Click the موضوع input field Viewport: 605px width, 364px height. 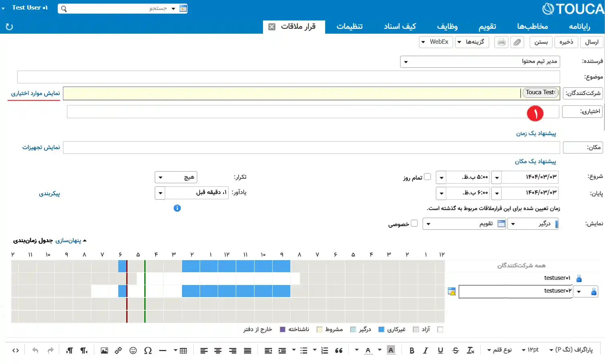point(289,77)
